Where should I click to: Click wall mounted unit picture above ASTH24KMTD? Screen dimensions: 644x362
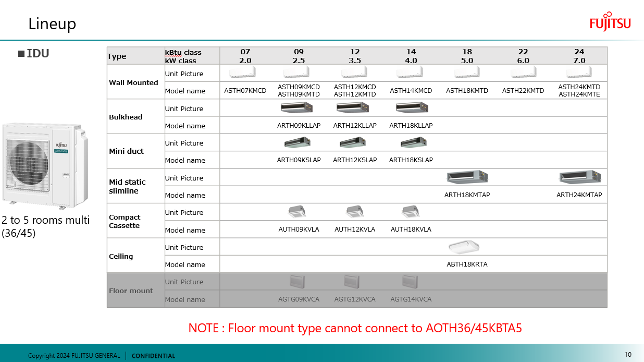point(579,72)
